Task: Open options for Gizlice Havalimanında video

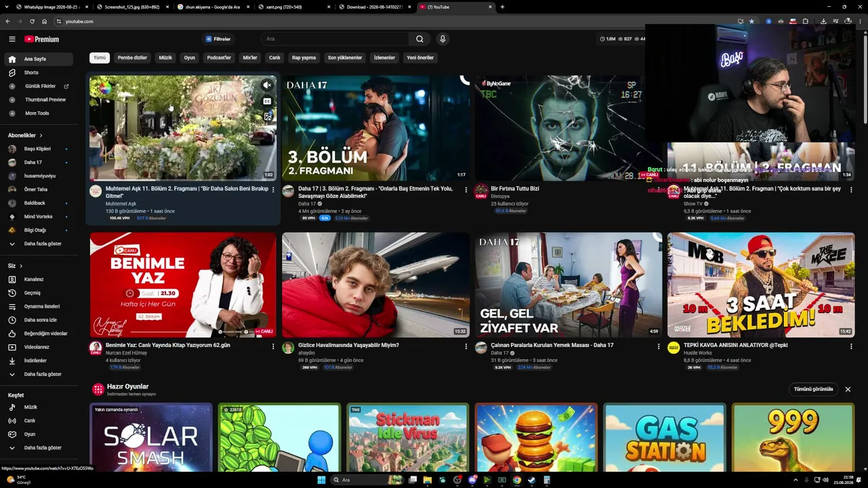Action: pyautogui.click(x=466, y=346)
